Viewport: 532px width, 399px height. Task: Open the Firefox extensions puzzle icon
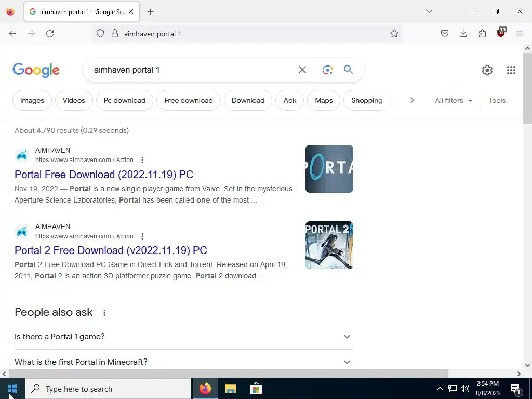[482, 34]
